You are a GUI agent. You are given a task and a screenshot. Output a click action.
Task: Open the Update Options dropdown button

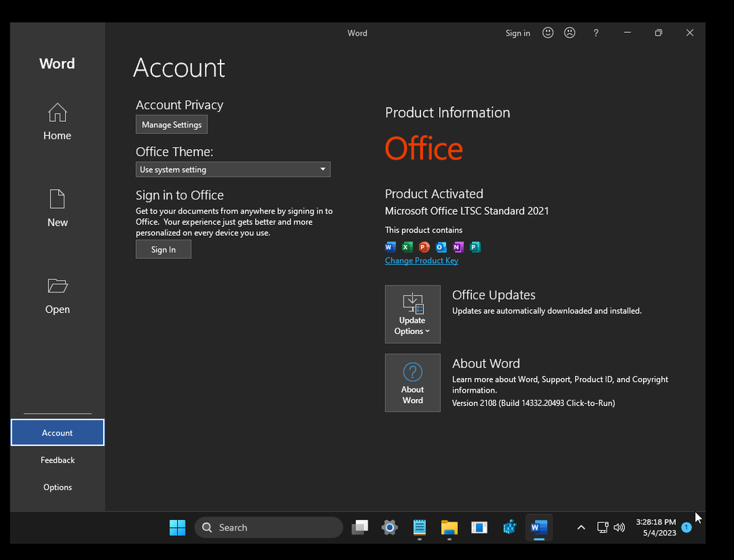(x=413, y=314)
